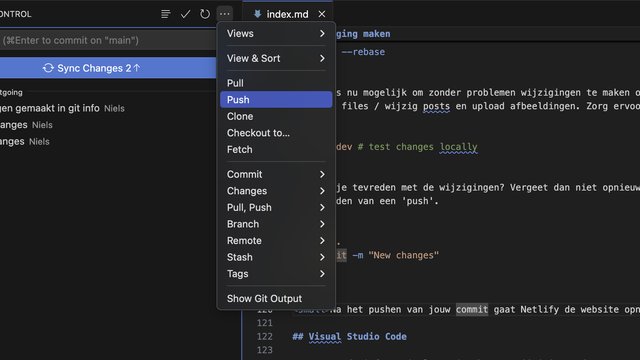Choose Show Git Output
640x360 pixels.
tap(276, 299)
